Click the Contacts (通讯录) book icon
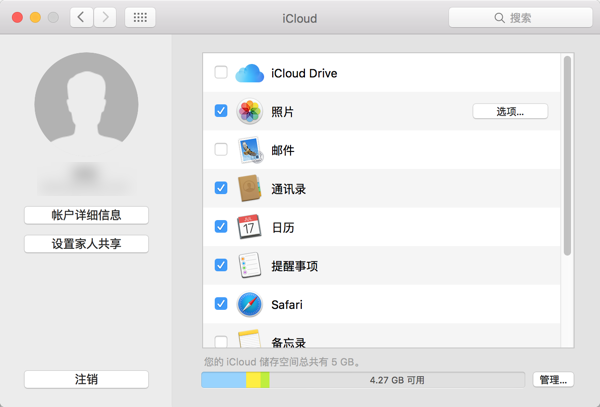Viewport: 600px width, 407px height. pos(249,188)
